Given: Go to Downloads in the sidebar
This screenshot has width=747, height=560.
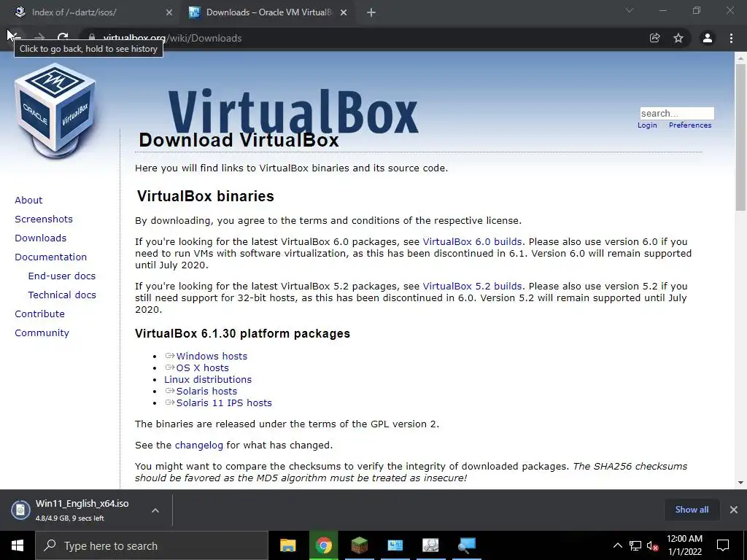Looking at the screenshot, I should tap(41, 238).
